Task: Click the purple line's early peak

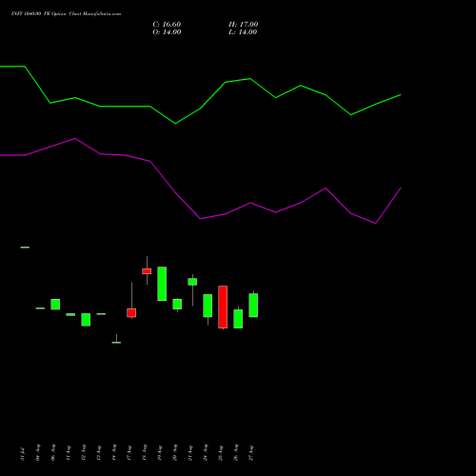Action: pyautogui.click(x=75, y=138)
